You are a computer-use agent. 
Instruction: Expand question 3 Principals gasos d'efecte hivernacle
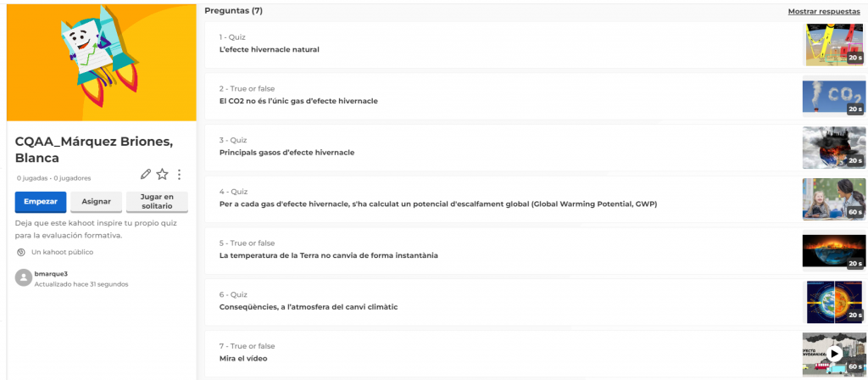[x=287, y=153]
